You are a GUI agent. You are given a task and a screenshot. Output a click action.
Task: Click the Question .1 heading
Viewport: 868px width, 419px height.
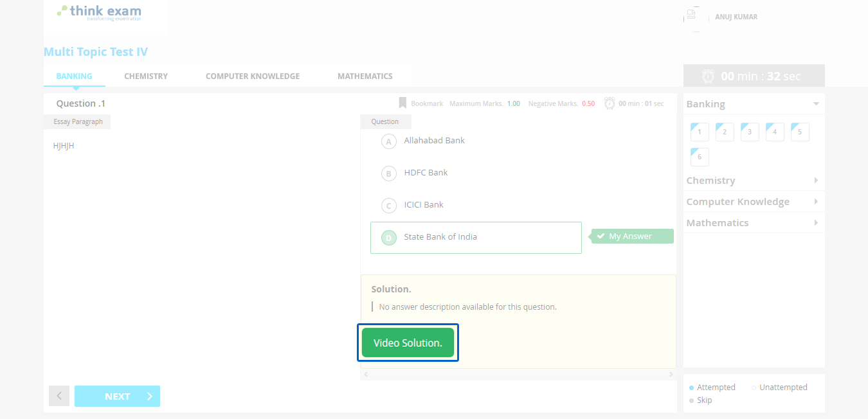pos(81,103)
